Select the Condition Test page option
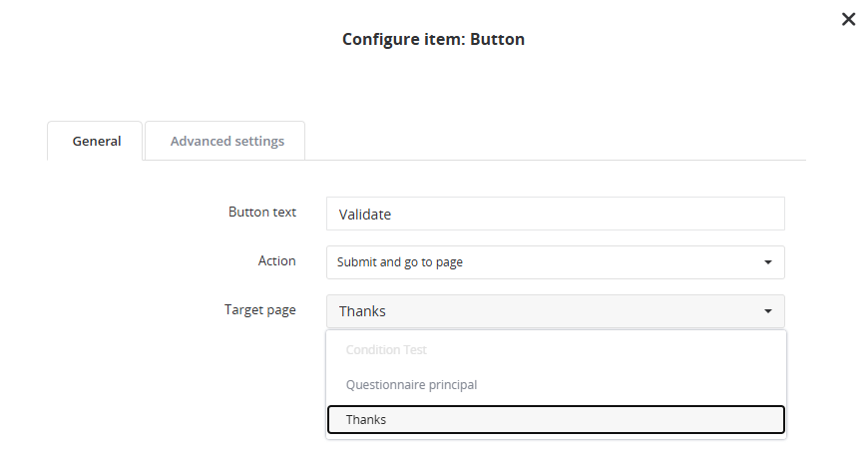The image size is (868, 450). pos(386,350)
